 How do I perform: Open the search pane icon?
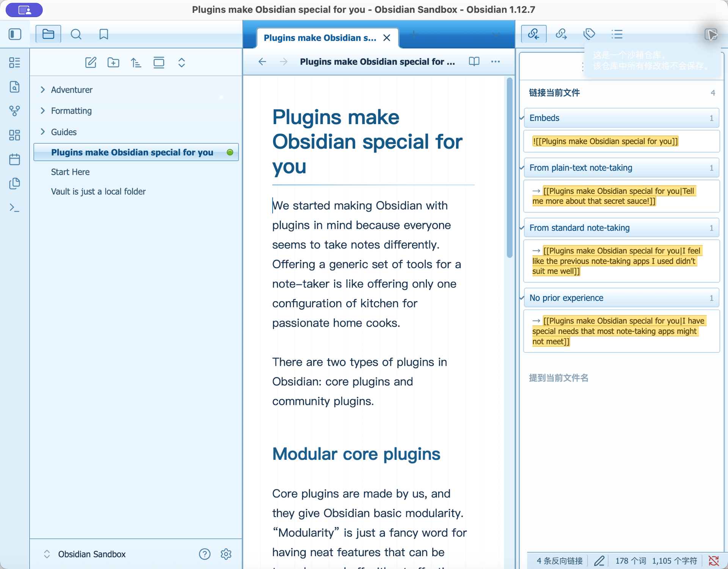pyautogui.click(x=76, y=34)
